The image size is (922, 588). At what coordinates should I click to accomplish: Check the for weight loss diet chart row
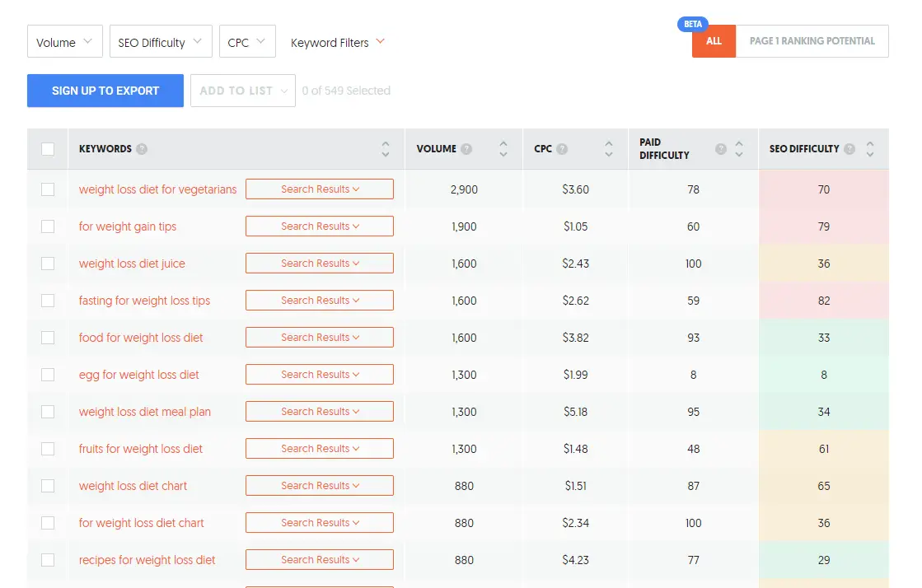(x=48, y=523)
